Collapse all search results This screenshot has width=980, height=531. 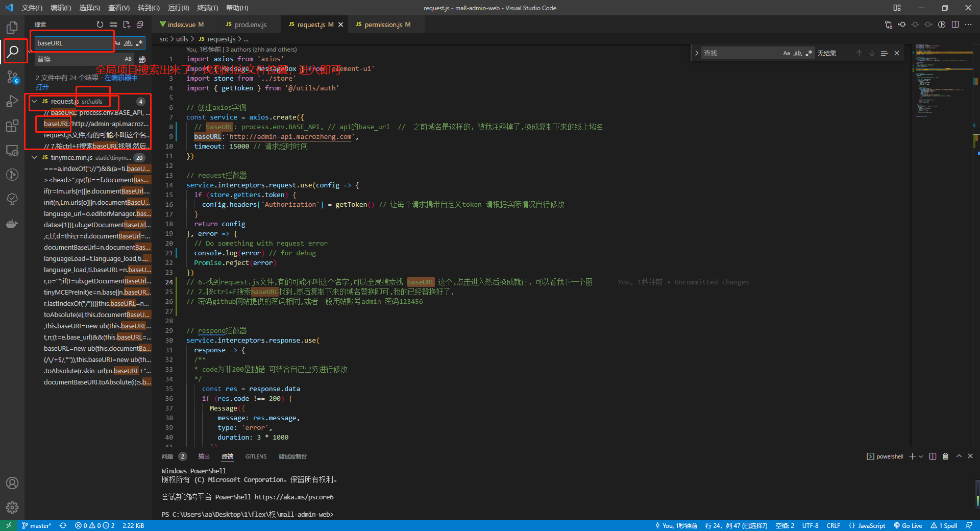[x=140, y=25]
